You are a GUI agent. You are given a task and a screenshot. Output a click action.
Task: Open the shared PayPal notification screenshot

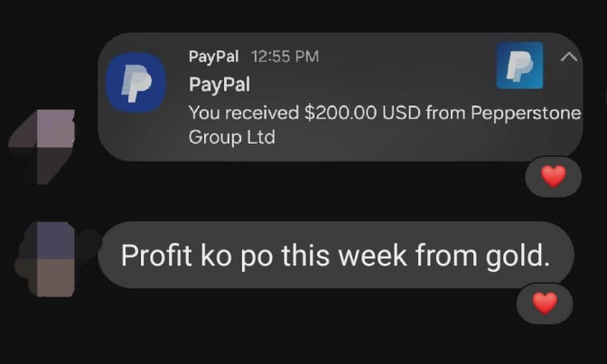pyautogui.click(x=341, y=97)
